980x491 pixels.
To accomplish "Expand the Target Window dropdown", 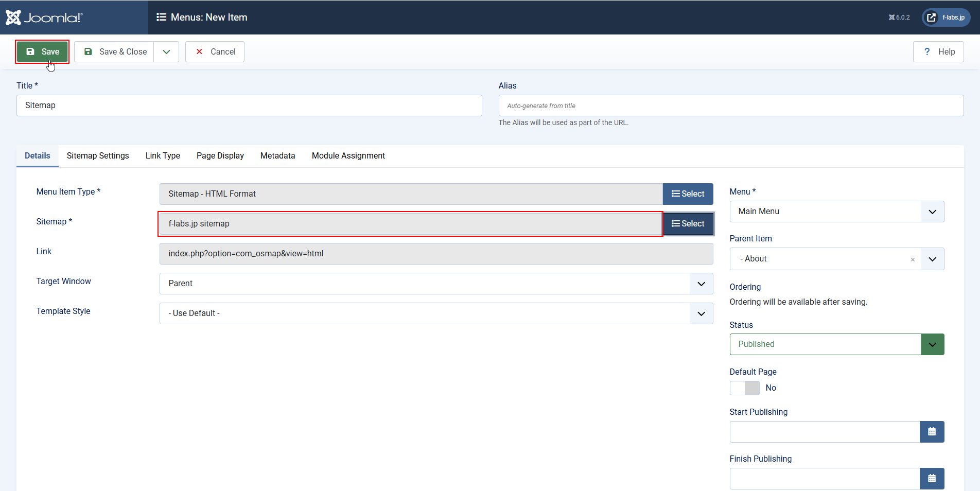I will 701,284.
